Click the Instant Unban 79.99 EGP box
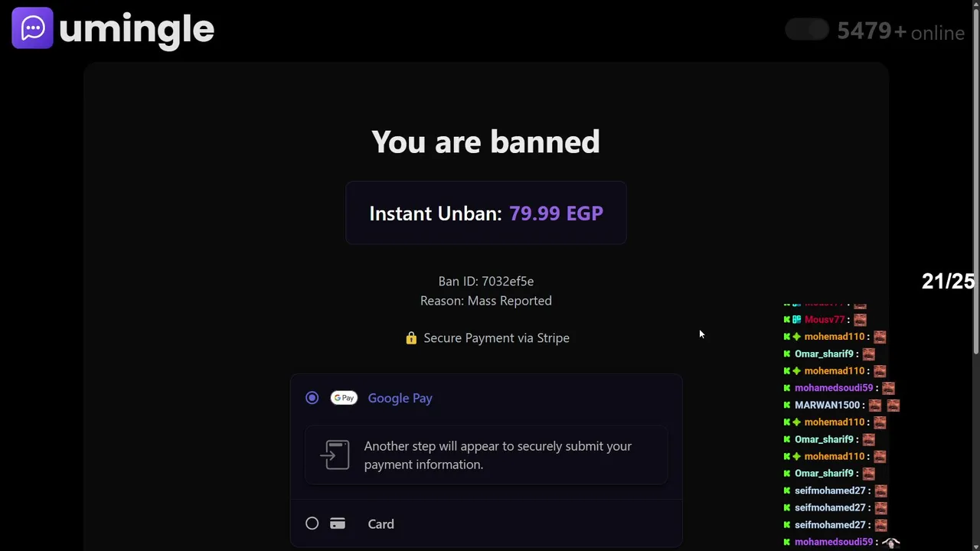Image resolution: width=980 pixels, height=551 pixels. [x=485, y=214]
